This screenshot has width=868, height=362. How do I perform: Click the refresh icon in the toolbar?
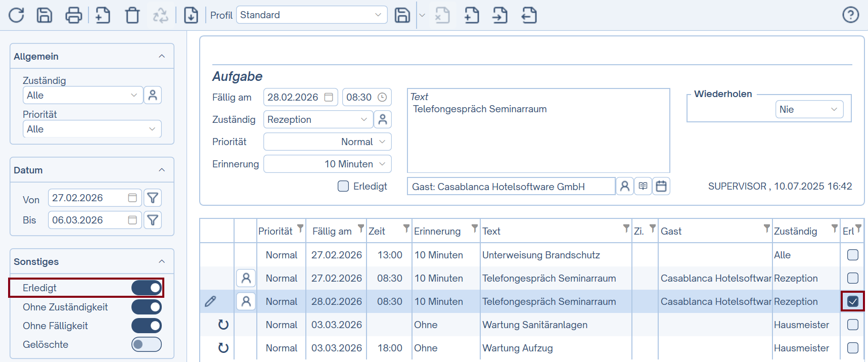click(16, 15)
